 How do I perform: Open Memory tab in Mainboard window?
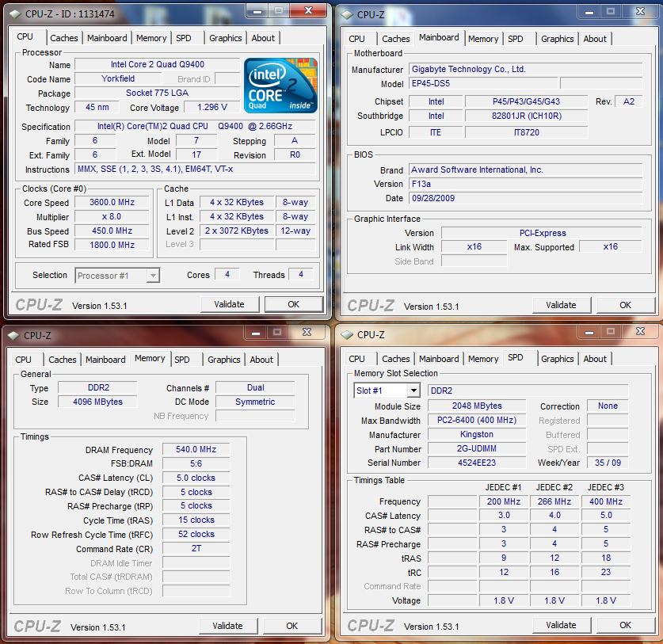coord(483,39)
